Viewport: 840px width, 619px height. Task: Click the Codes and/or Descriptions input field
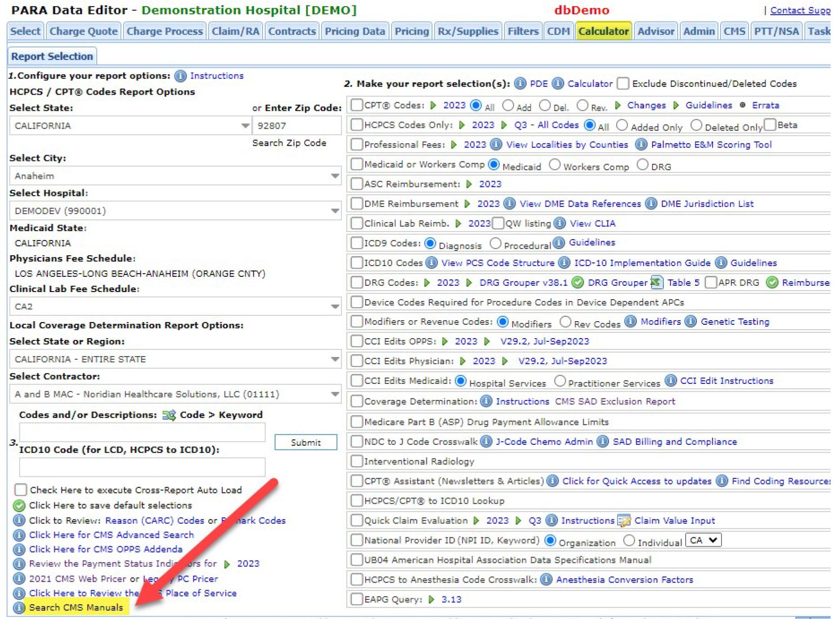pyautogui.click(x=142, y=432)
